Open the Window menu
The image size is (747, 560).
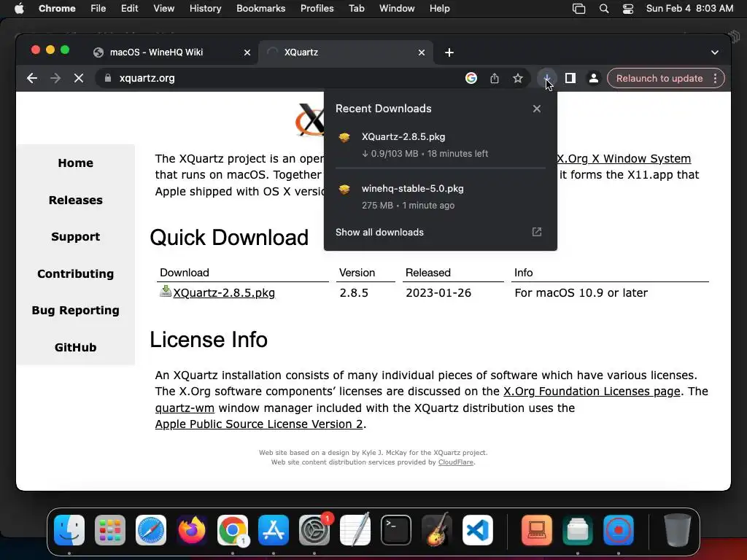coord(397,9)
